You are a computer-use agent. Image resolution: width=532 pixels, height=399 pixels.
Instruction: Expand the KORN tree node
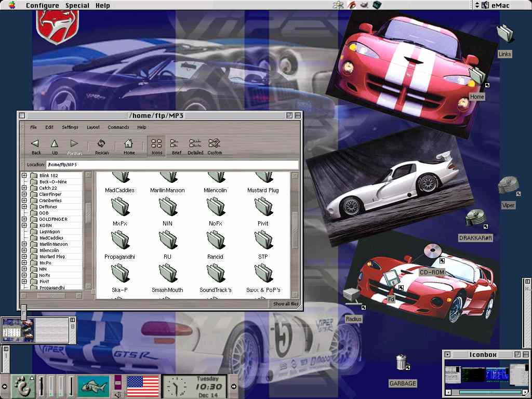tap(24, 225)
